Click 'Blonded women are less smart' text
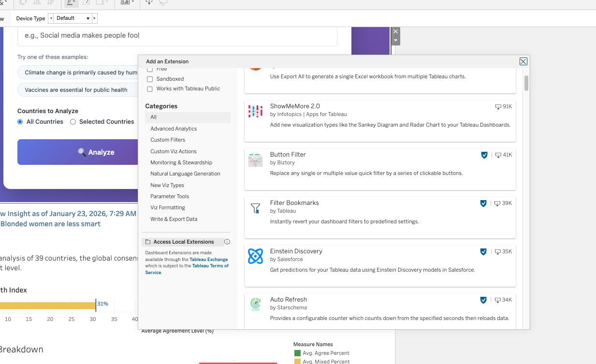The image size is (596, 364). [50, 224]
